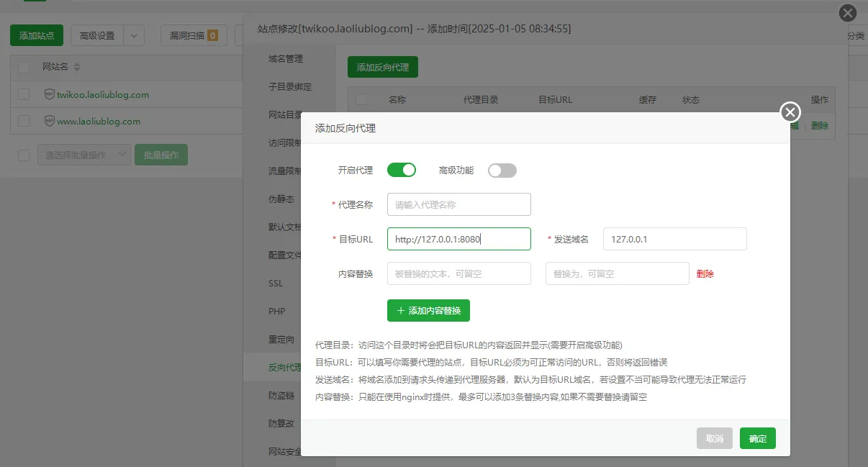
Task: Open the 请选择批量操作 dropdown
Action: [x=84, y=155]
